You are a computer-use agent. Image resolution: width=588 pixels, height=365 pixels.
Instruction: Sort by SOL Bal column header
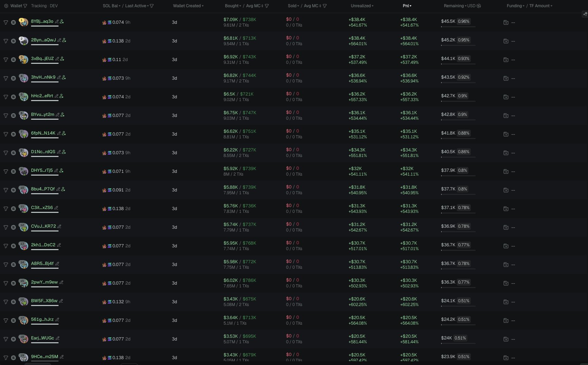click(x=111, y=6)
